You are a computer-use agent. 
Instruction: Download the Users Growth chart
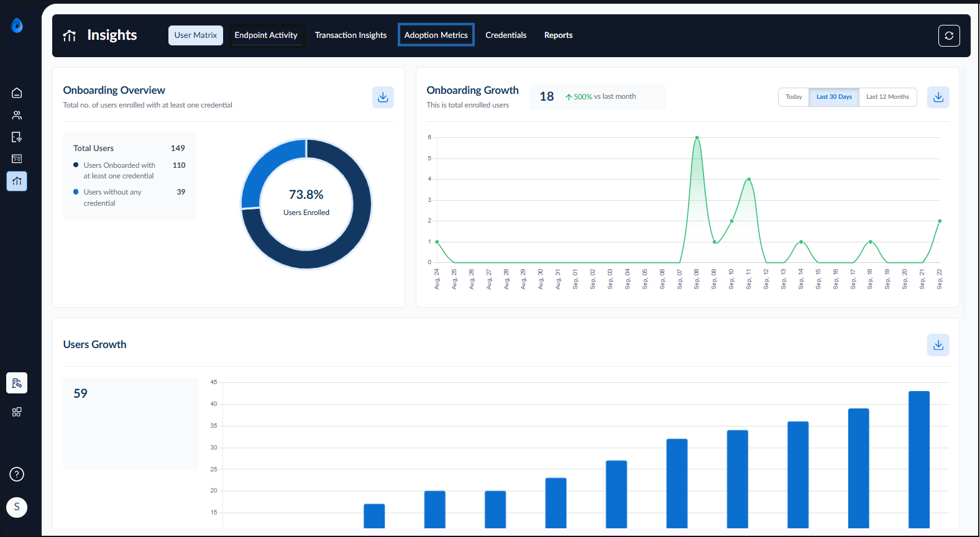tap(938, 345)
